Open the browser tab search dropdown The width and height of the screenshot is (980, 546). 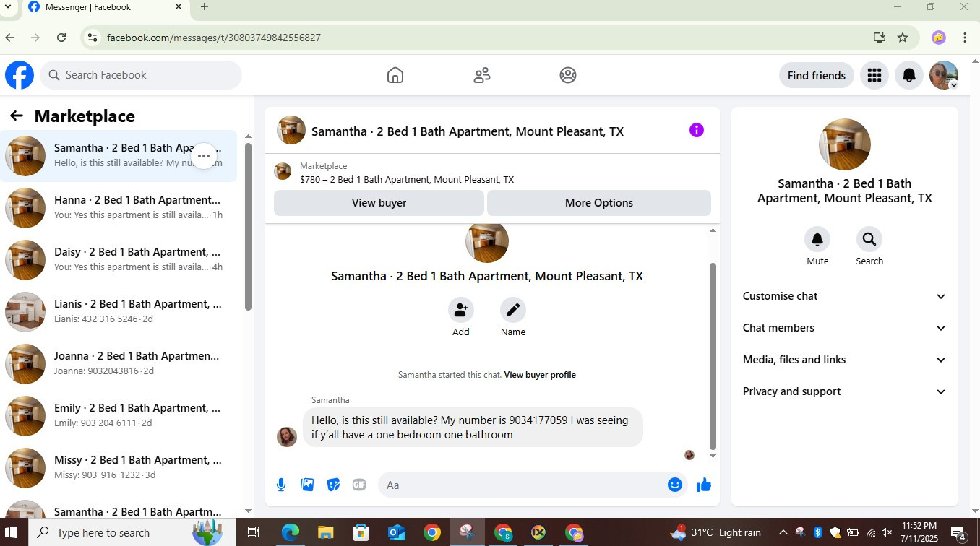pos(7,7)
